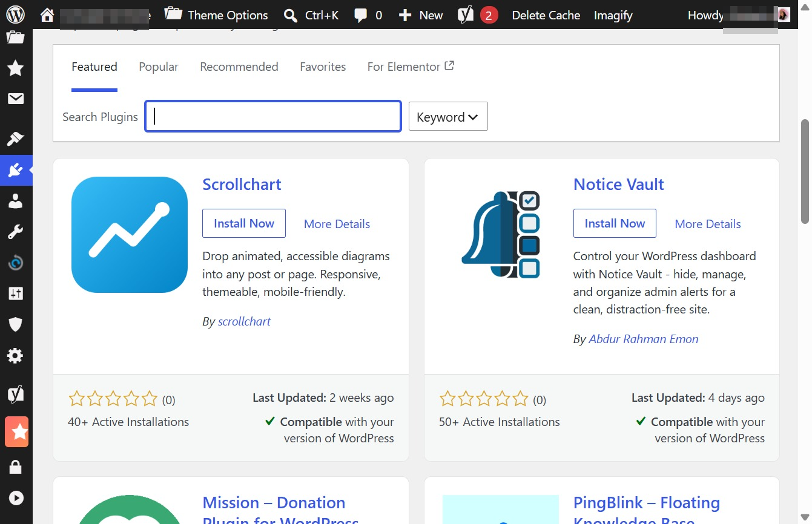Focus the Search Plugins input field
This screenshot has width=812, height=524.
coord(273,116)
